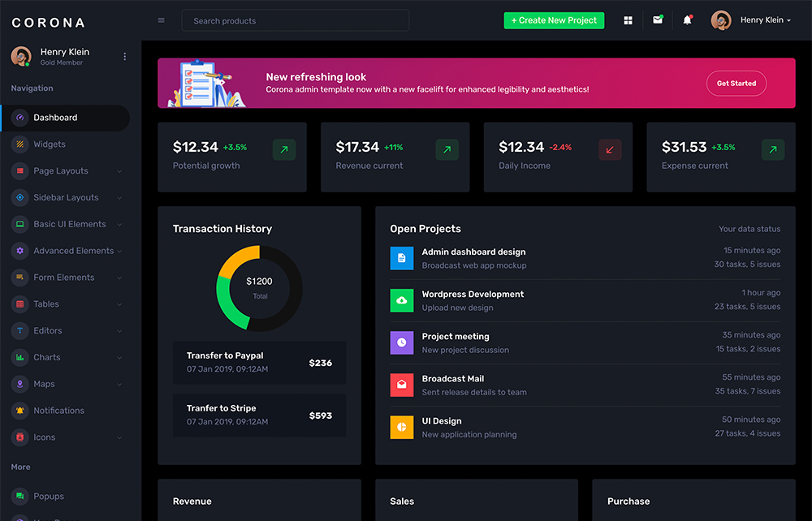This screenshot has width=812, height=521.
Task: Open the grid apps icon in header
Action: (628, 20)
